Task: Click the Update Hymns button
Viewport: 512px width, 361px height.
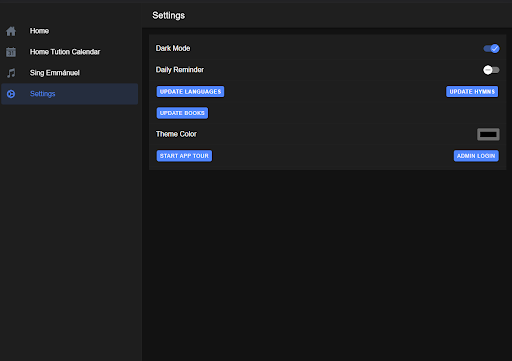Action: 472,92
